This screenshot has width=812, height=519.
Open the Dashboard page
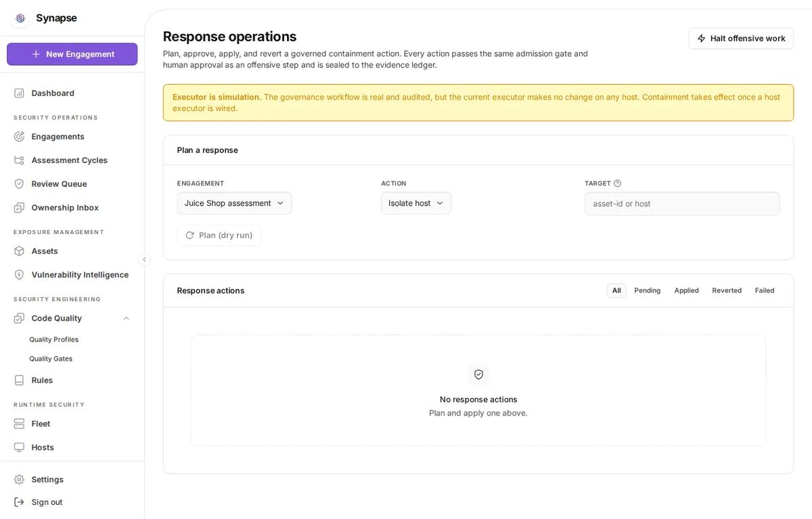pyautogui.click(x=72, y=93)
